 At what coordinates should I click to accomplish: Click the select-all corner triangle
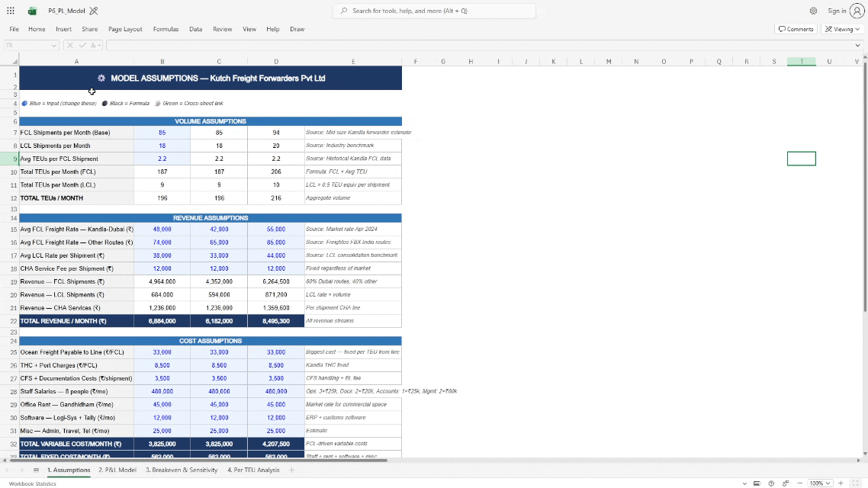(x=15, y=62)
